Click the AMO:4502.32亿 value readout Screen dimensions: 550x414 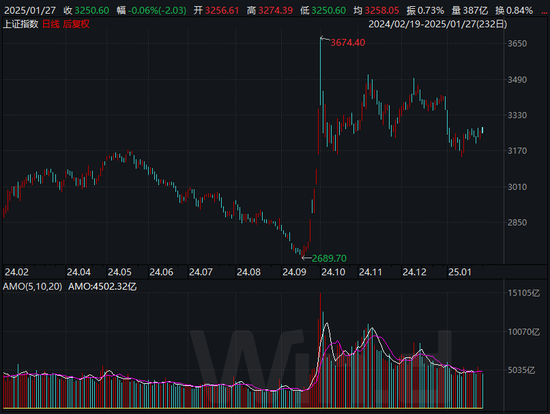click(102, 287)
